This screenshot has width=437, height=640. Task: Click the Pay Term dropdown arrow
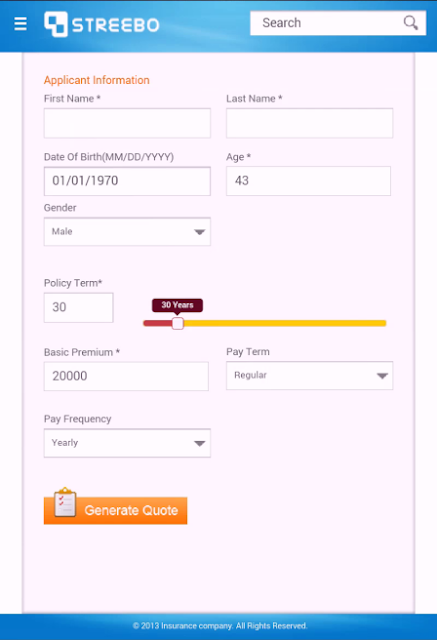382,376
